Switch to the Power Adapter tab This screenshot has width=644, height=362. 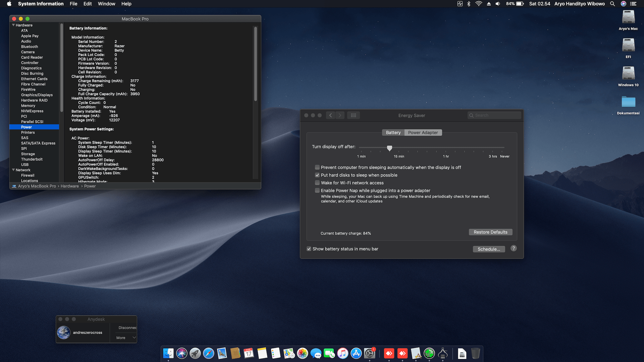(x=423, y=132)
